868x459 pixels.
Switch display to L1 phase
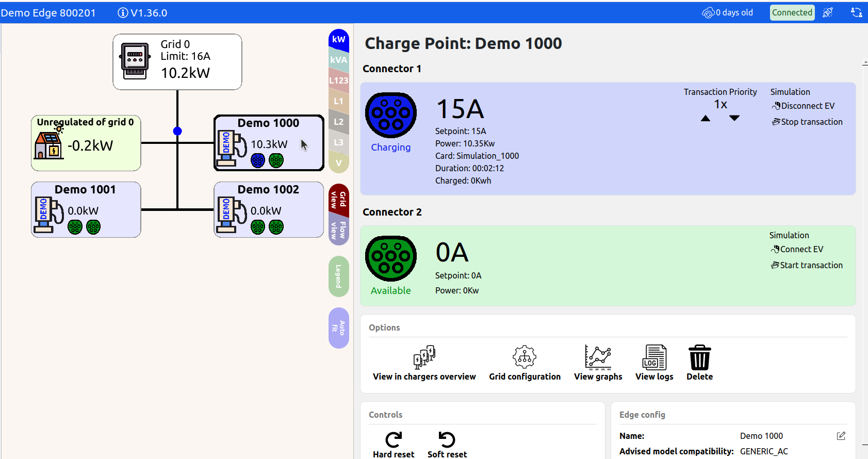[x=339, y=101]
